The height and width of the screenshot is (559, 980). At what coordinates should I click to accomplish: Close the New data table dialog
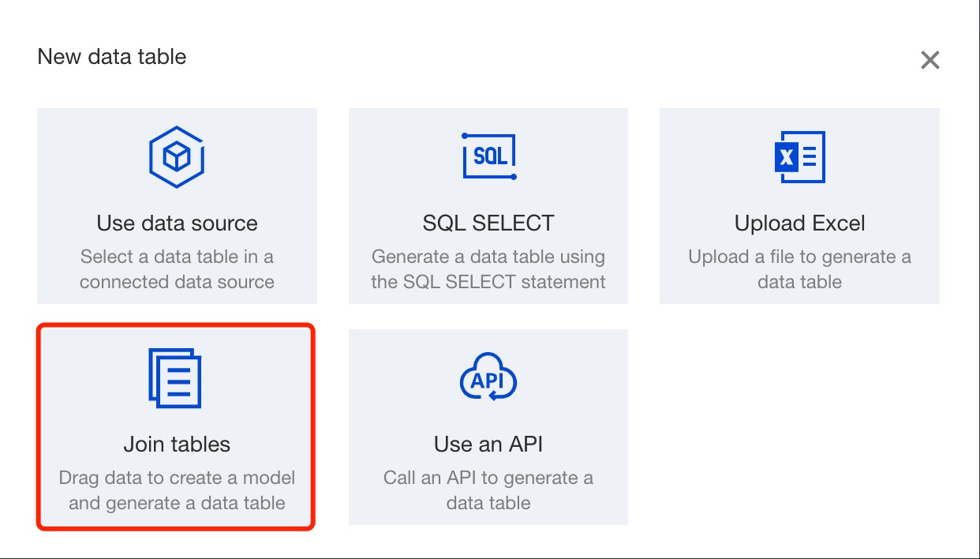tap(930, 60)
